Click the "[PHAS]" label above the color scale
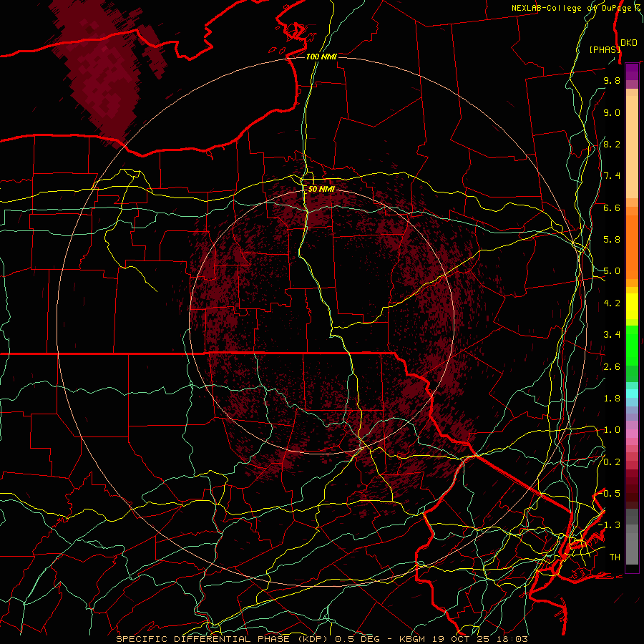Viewport: 644px width, 644px height. pyautogui.click(x=605, y=49)
